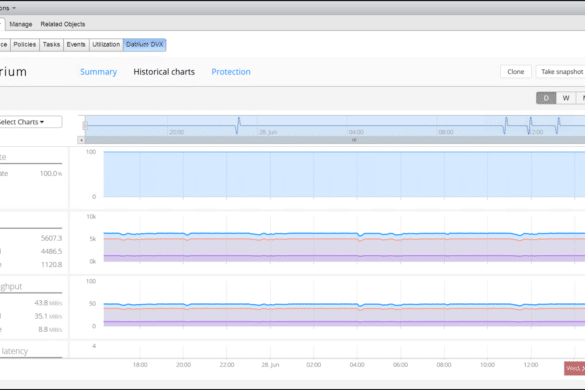Viewport: 585px width, 390px height.
Task: Click the red date marker on time axis
Action: click(x=575, y=369)
